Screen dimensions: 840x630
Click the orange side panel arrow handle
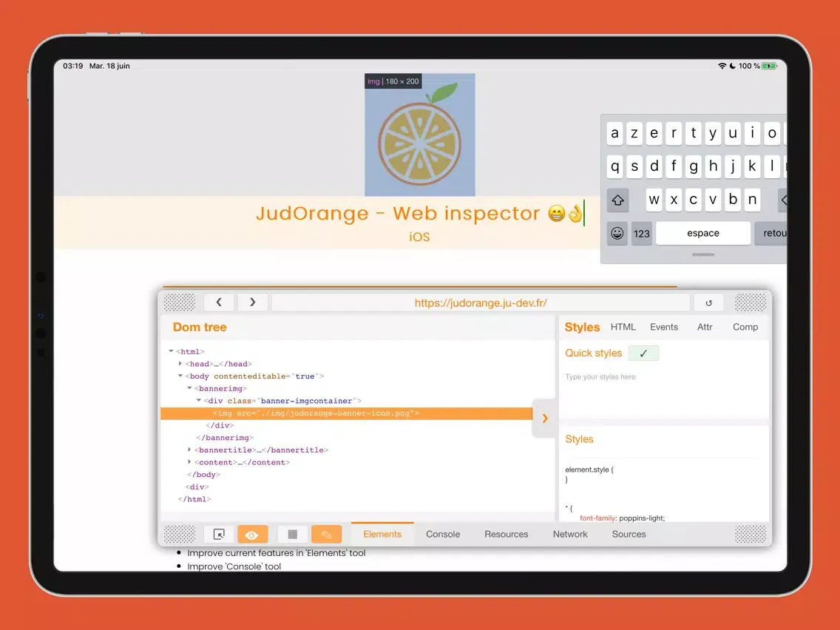(x=544, y=418)
